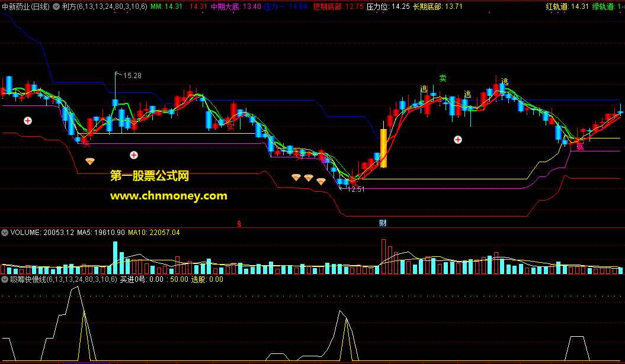Click the 逃 signal above the highest peak
Viewport: 625px width, 364px height.
coord(505,82)
